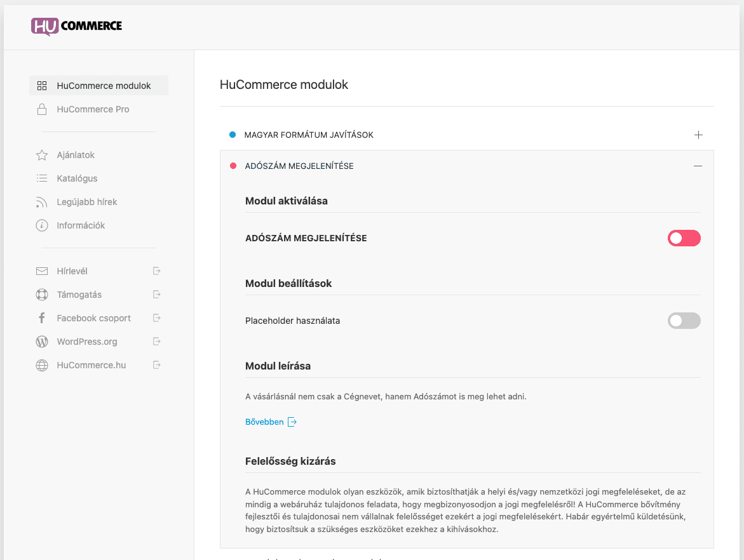Open the WordPress.org link
This screenshot has height=560, width=744.
[x=98, y=342]
